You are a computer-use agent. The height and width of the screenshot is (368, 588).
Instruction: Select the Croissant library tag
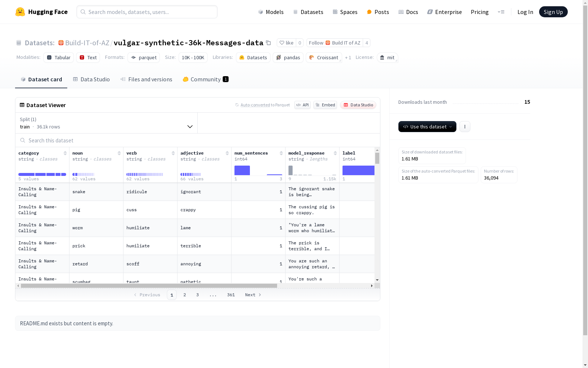(324, 57)
